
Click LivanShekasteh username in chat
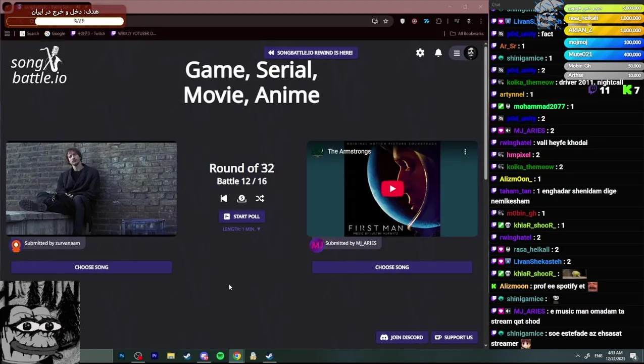pyautogui.click(x=537, y=261)
